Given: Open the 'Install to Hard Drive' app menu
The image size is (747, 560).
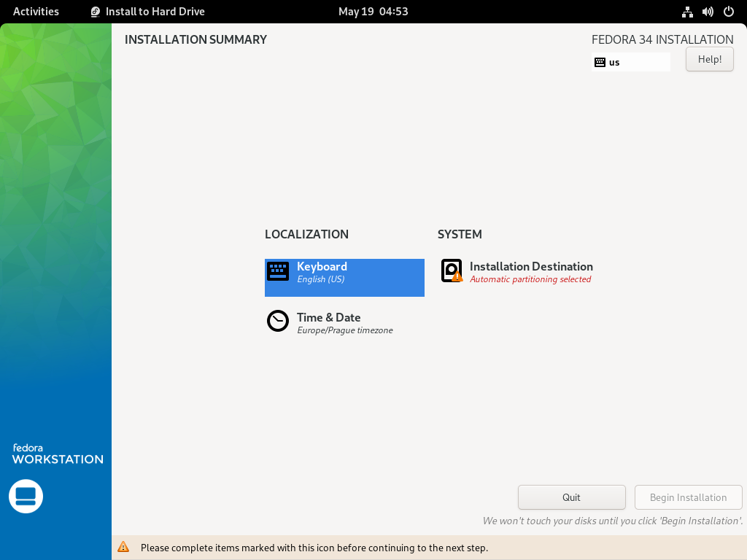Looking at the screenshot, I should click(x=147, y=12).
